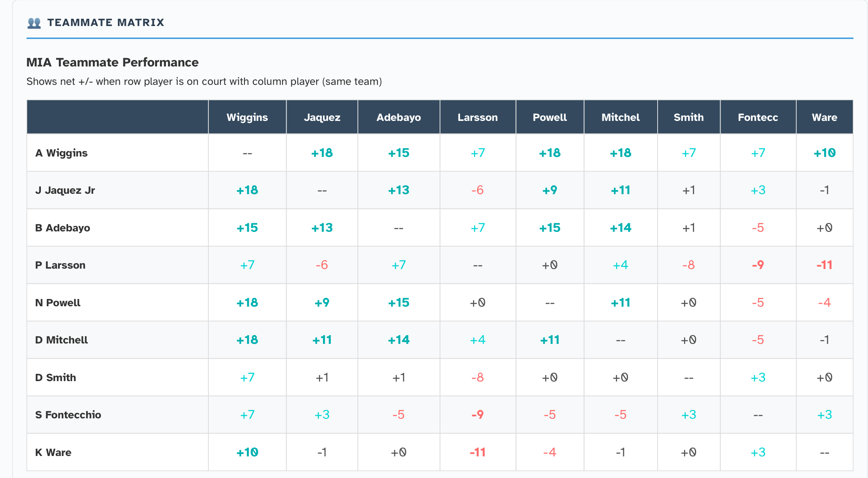Select the Powell column header
868x478 pixels.
(x=549, y=117)
